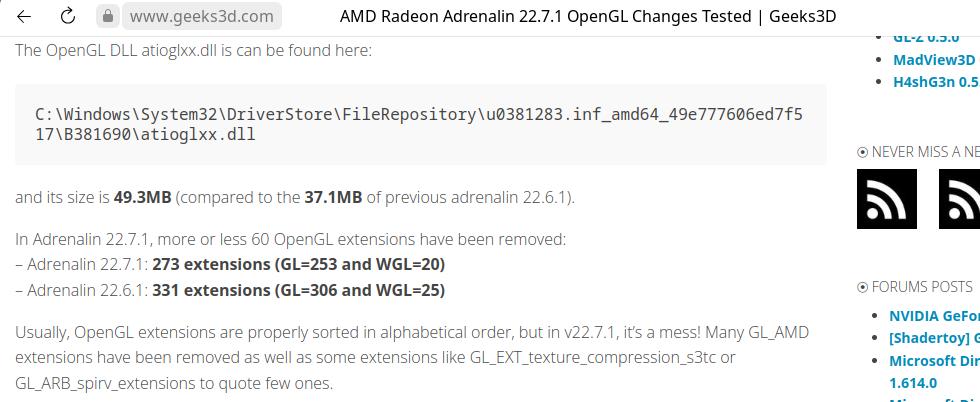Focus the www.geeks3d.com address field

point(201,16)
